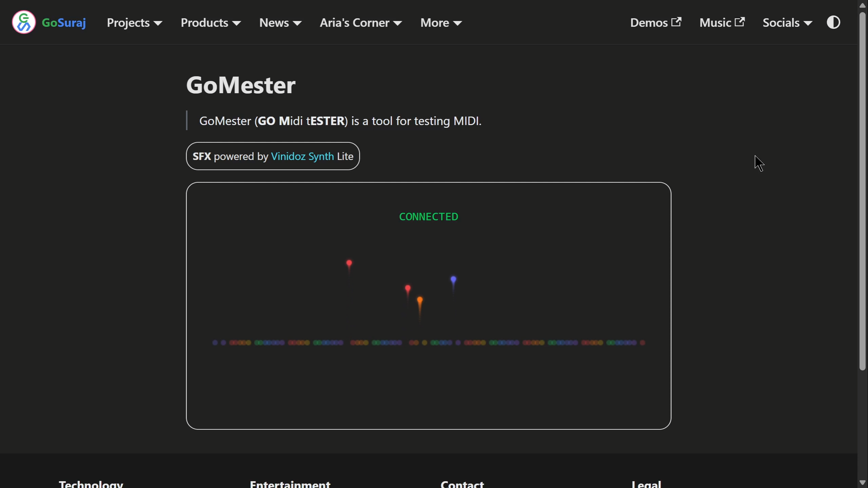Expand the Products dropdown menu
This screenshot has width=868, height=488.
click(211, 23)
